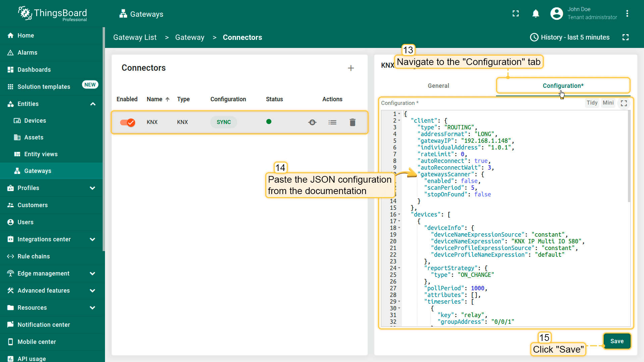Add a new connector with plus icon
This screenshot has width=644, height=362.
(x=351, y=68)
